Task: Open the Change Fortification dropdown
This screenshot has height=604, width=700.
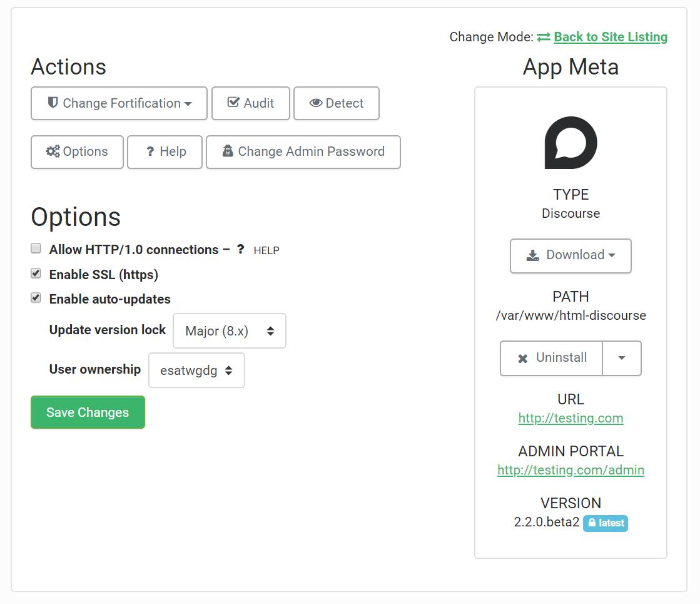Action: 119,103
